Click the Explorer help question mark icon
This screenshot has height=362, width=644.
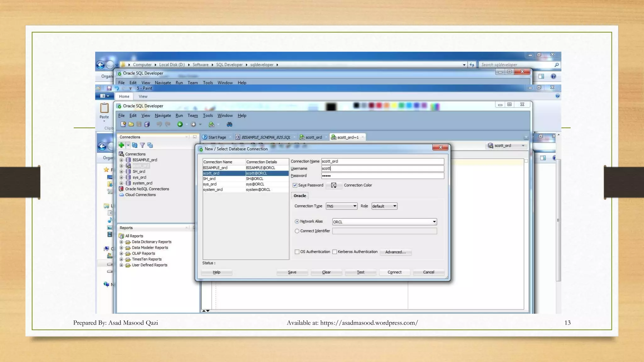(x=553, y=76)
